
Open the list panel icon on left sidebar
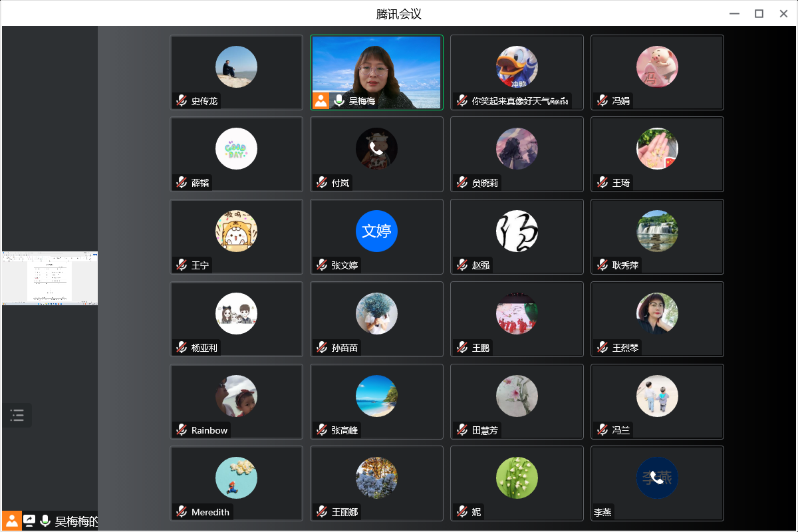coord(17,416)
